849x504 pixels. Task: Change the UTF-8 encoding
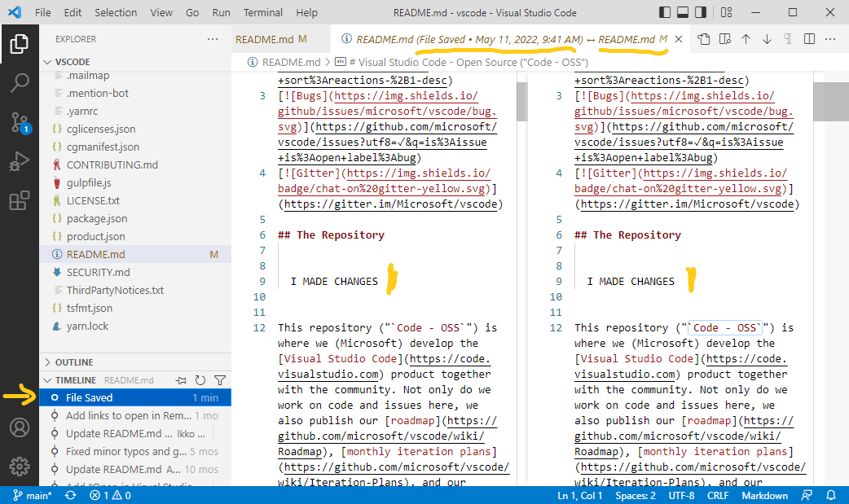(x=681, y=495)
